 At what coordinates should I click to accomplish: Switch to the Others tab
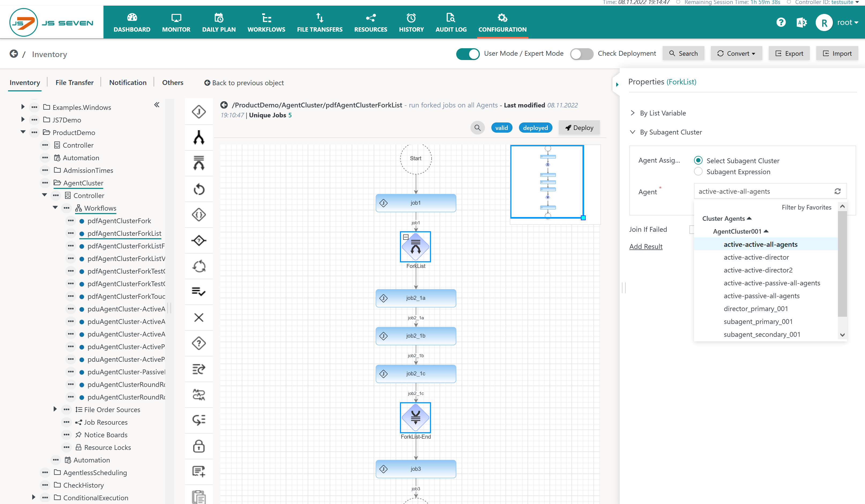click(173, 82)
